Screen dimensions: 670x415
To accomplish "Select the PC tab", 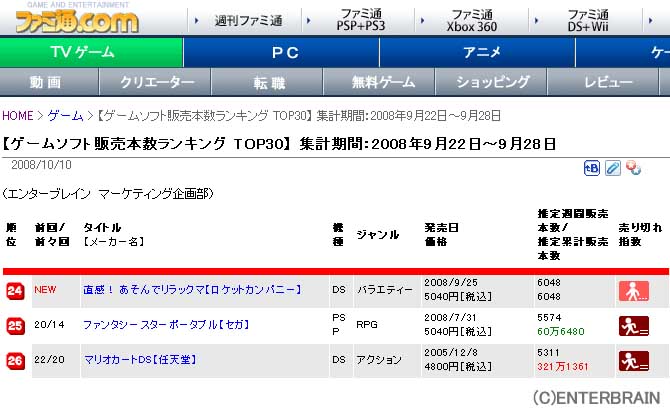I will click(281, 52).
